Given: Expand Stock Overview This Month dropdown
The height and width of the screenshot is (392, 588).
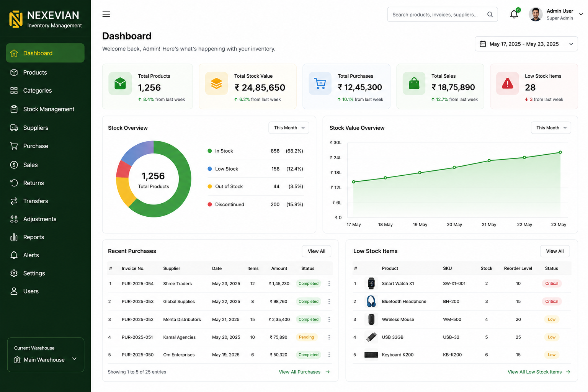Looking at the screenshot, I should [289, 128].
